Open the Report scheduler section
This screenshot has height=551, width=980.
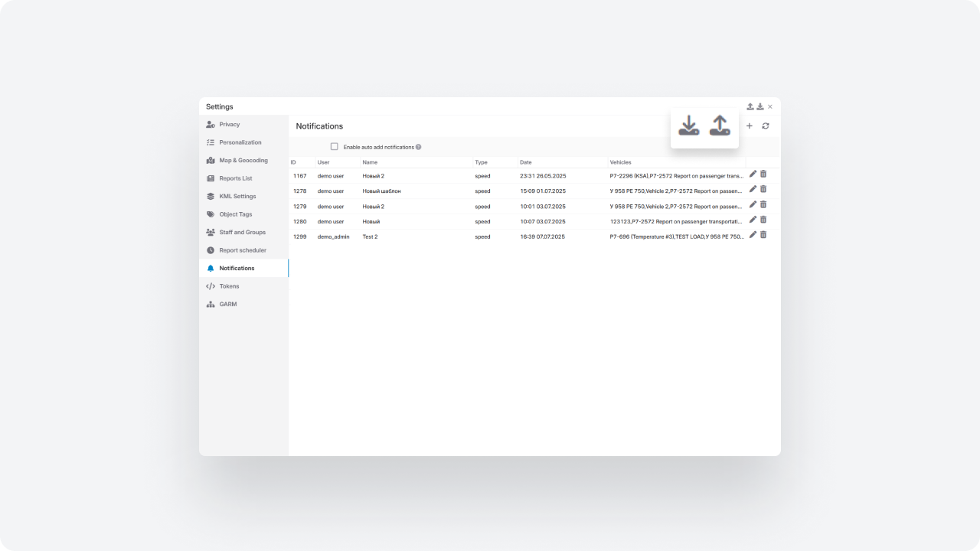click(x=243, y=250)
